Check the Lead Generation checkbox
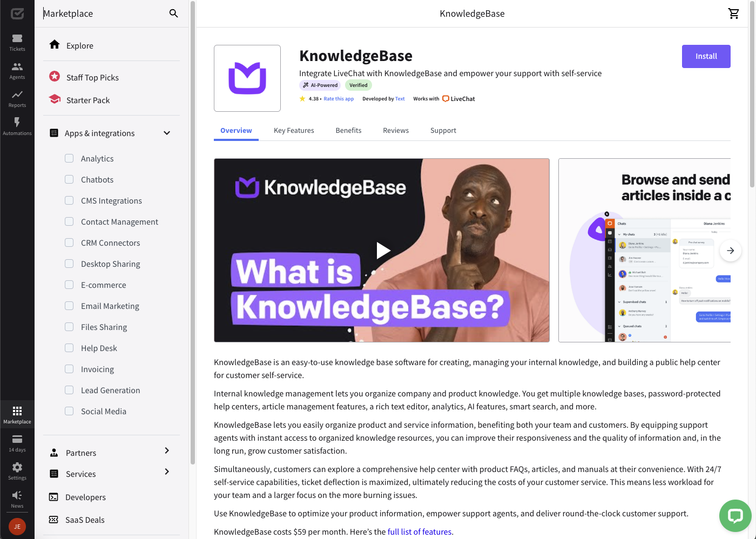Image resolution: width=756 pixels, height=539 pixels. click(69, 390)
